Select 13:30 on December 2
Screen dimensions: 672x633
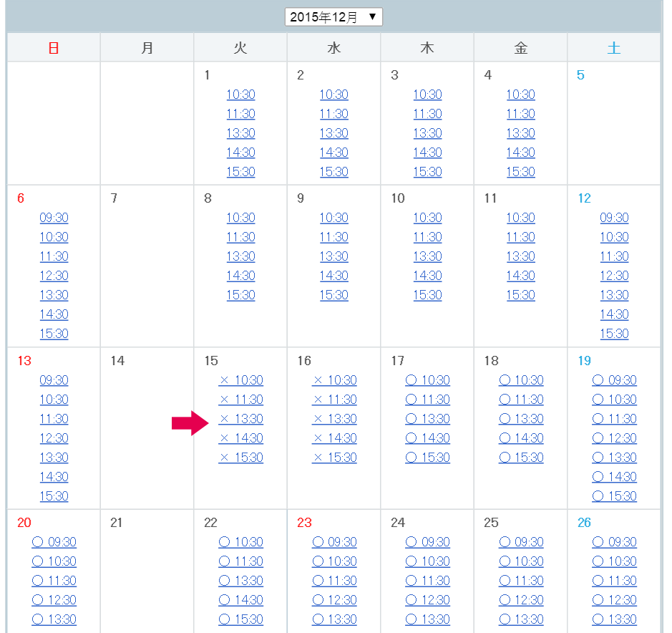(x=334, y=133)
